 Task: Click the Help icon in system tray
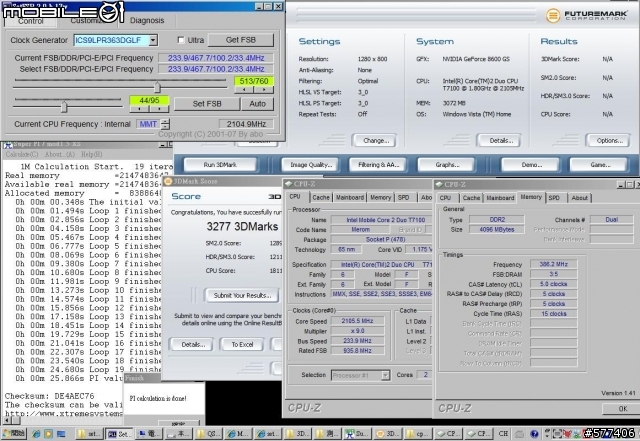(x=534, y=434)
